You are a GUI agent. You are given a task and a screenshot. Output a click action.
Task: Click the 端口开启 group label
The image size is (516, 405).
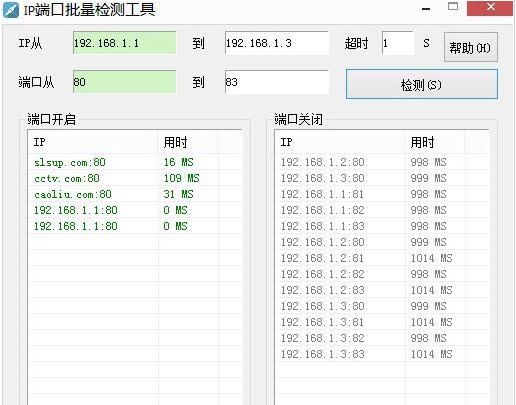(x=52, y=119)
